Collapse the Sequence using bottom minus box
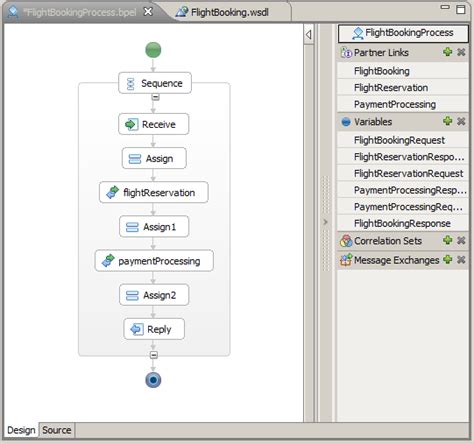The width and height of the screenshot is (474, 444). pyautogui.click(x=154, y=355)
